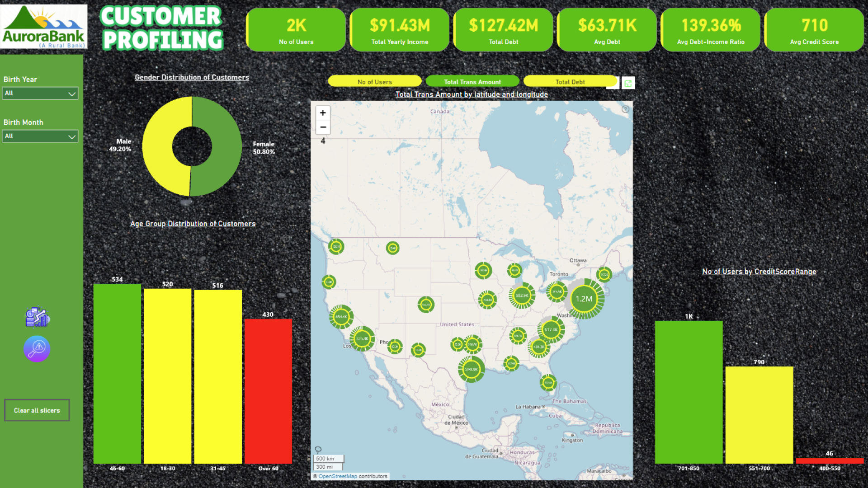
Task: Click the help icon on the age group chart
Action: click(x=286, y=238)
